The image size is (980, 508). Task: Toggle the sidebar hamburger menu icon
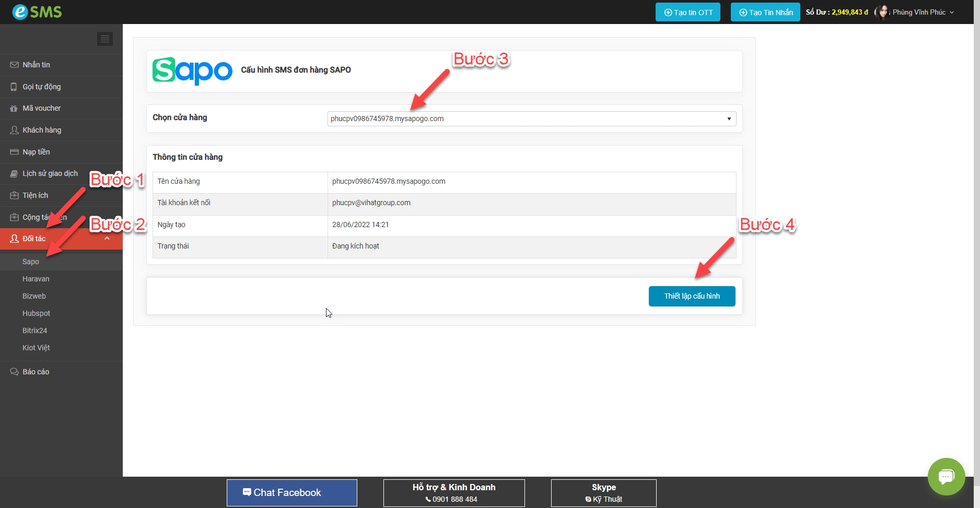click(105, 39)
